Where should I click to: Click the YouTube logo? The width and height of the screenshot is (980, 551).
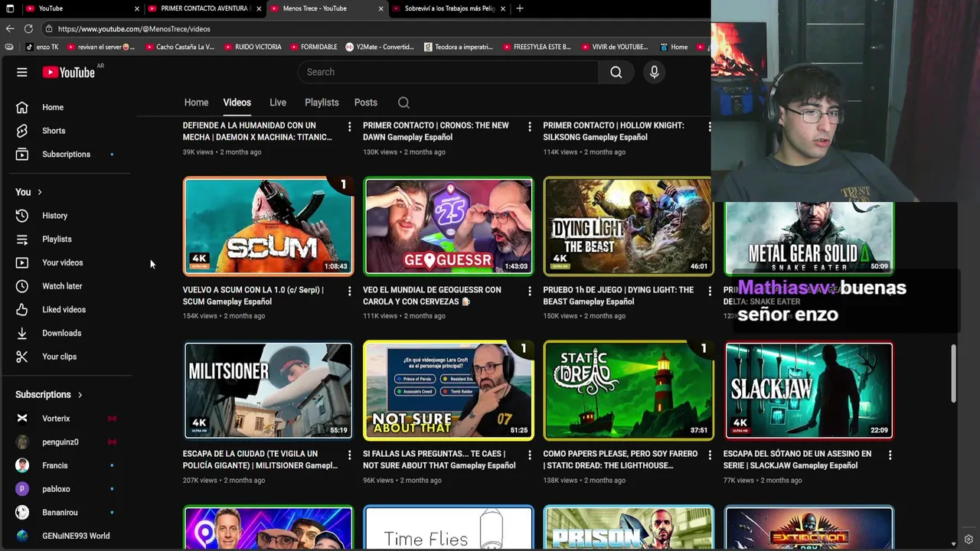[68, 72]
